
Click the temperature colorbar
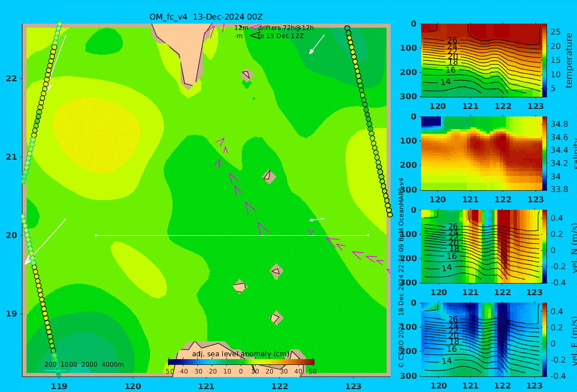click(544, 61)
